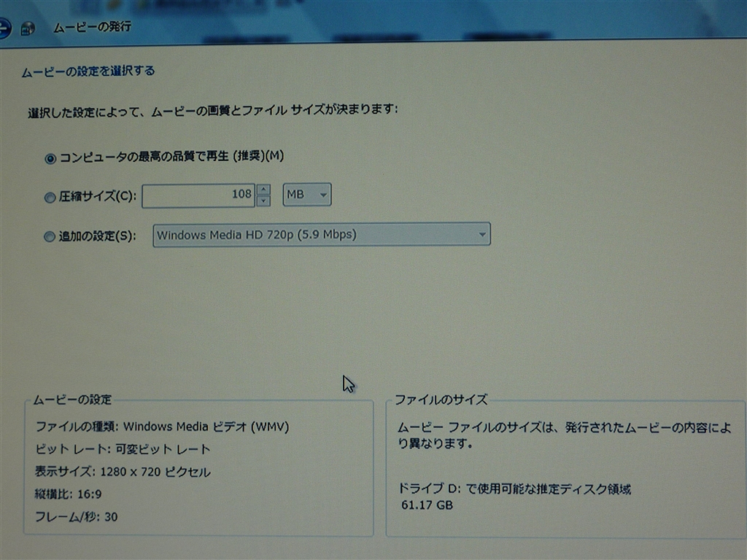Click the back arrow button in the title bar

click(x=4, y=28)
